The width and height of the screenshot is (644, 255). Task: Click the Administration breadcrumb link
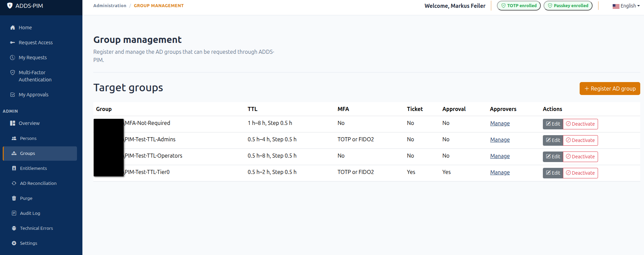[110, 5]
